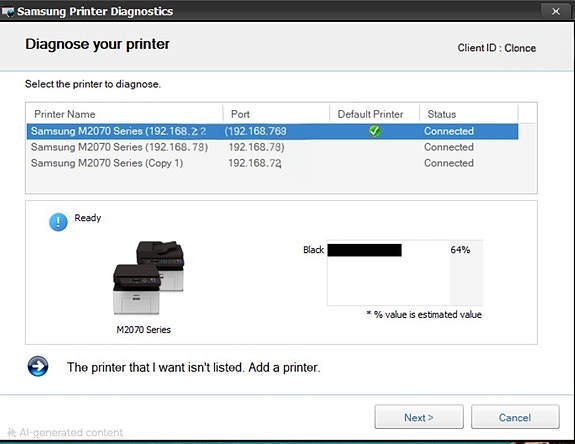This screenshot has width=575, height=444.
Task: Click the 64% toner value label
Action: click(460, 250)
